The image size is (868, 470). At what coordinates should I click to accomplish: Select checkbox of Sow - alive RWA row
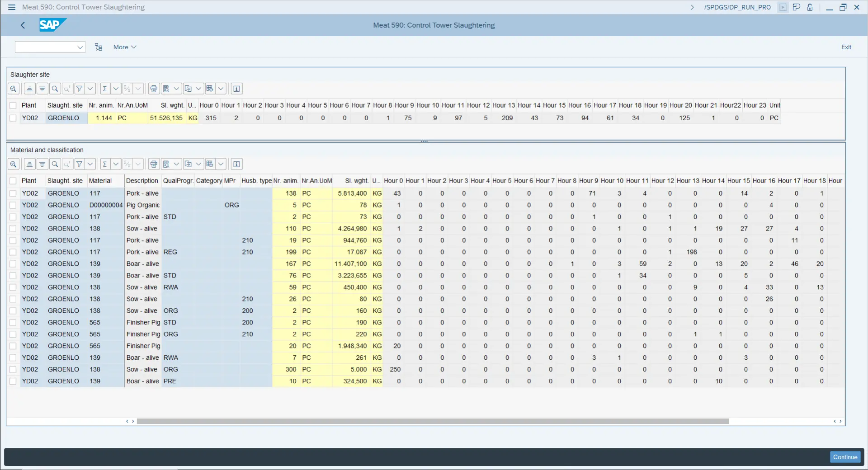point(13,287)
